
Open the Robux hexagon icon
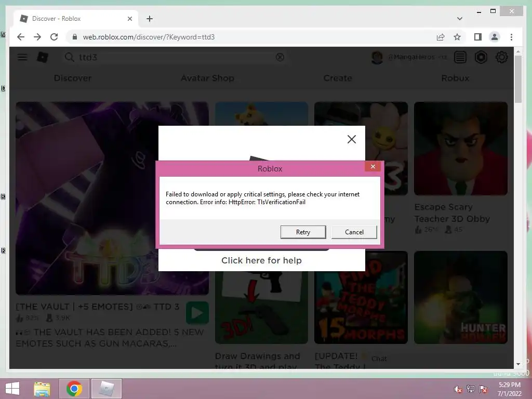click(x=481, y=57)
